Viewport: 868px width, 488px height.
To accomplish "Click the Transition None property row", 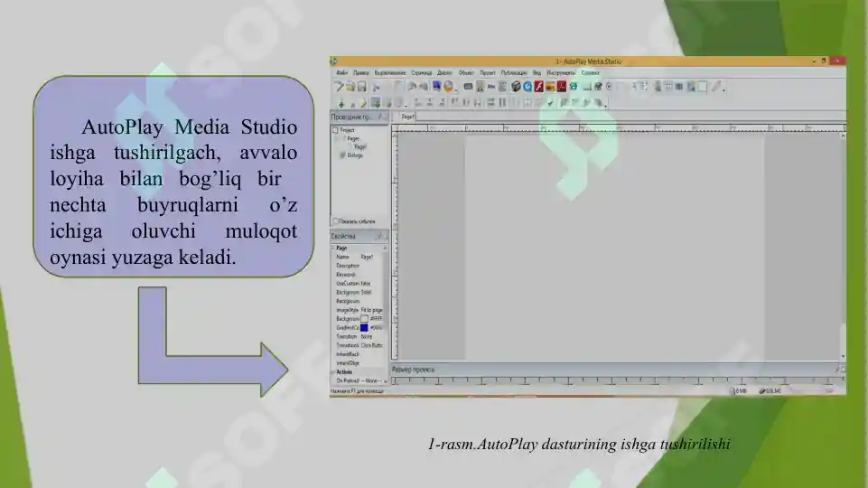I will 359,337.
